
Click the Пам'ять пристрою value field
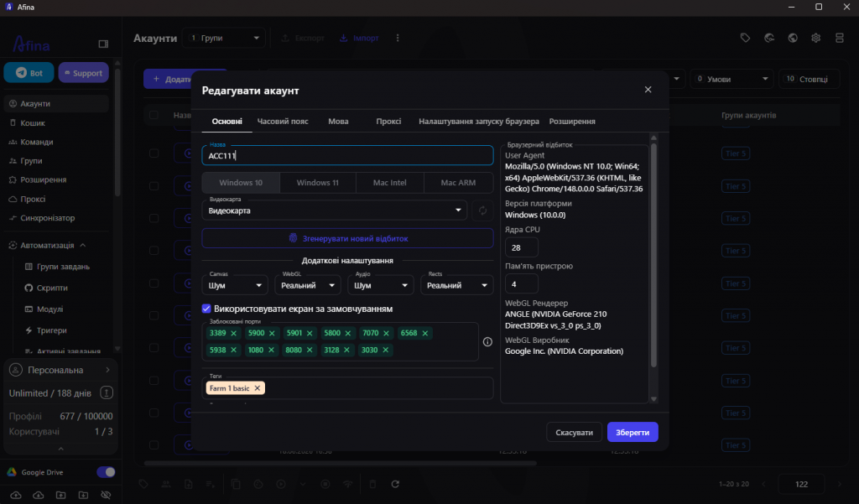[x=521, y=283]
